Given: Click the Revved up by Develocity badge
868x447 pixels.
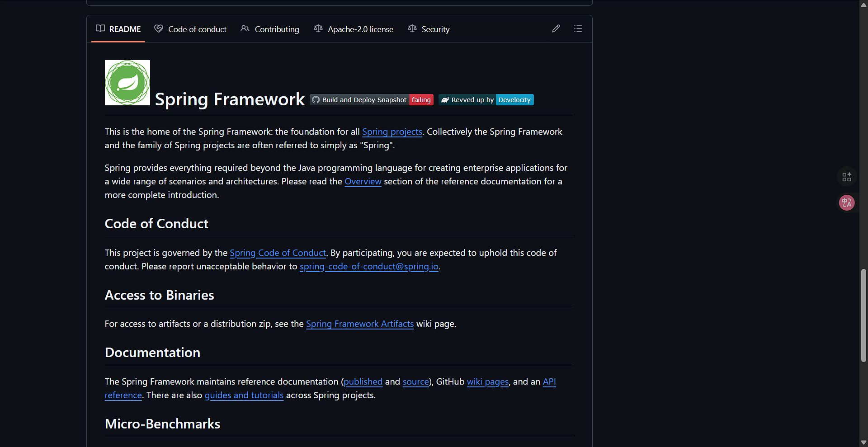Looking at the screenshot, I should [486, 100].
